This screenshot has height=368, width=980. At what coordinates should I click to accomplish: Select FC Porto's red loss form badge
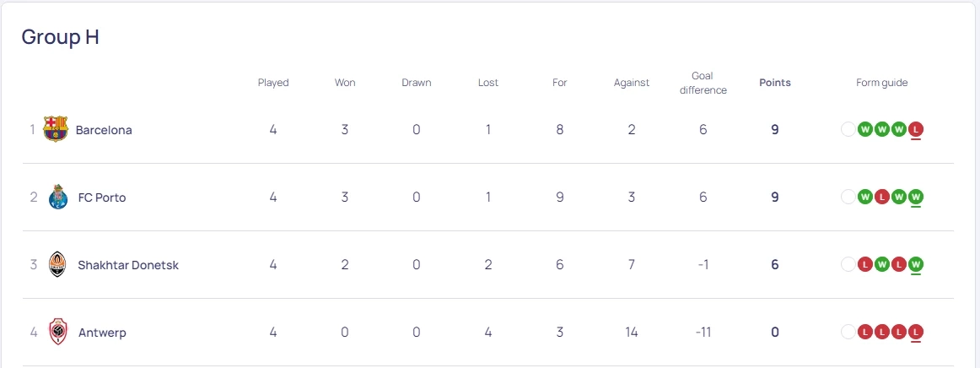click(882, 197)
